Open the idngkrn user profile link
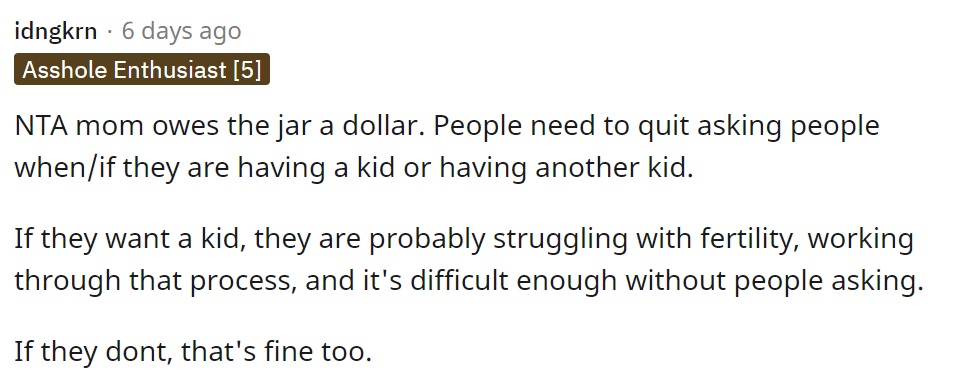 [x=56, y=31]
